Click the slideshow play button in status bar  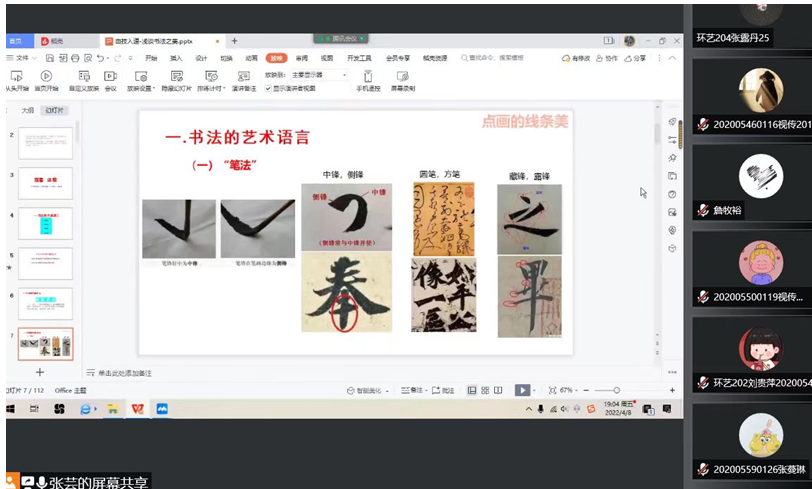coord(522,391)
